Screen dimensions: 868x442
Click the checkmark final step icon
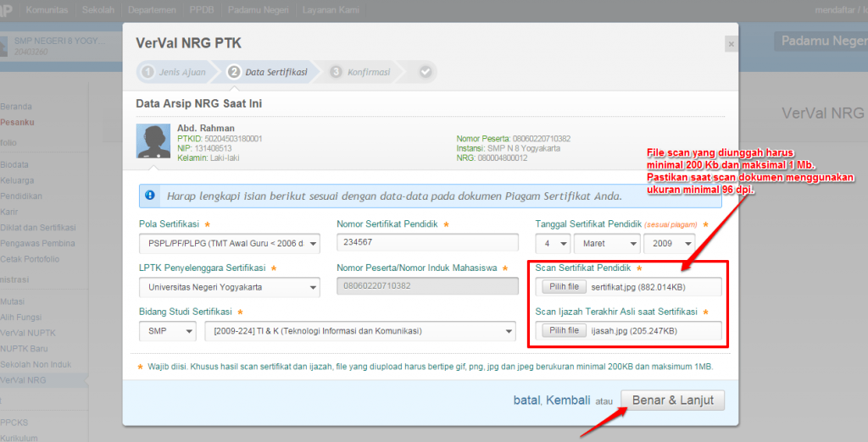pos(425,72)
